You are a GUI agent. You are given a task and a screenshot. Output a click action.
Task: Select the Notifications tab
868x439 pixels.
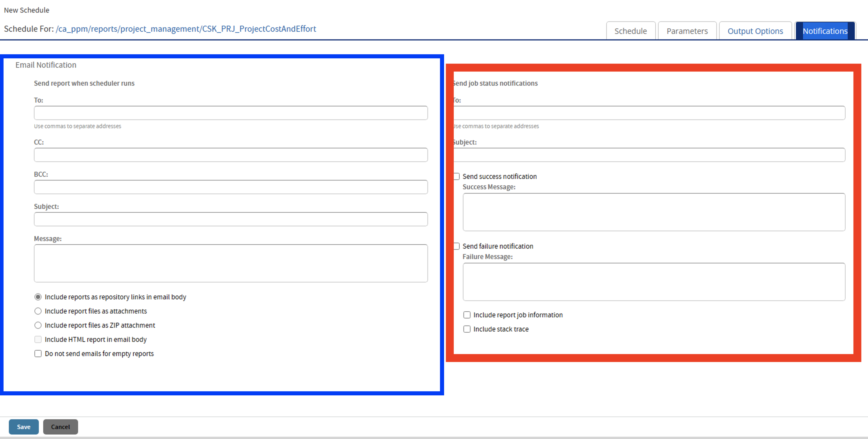tap(825, 31)
